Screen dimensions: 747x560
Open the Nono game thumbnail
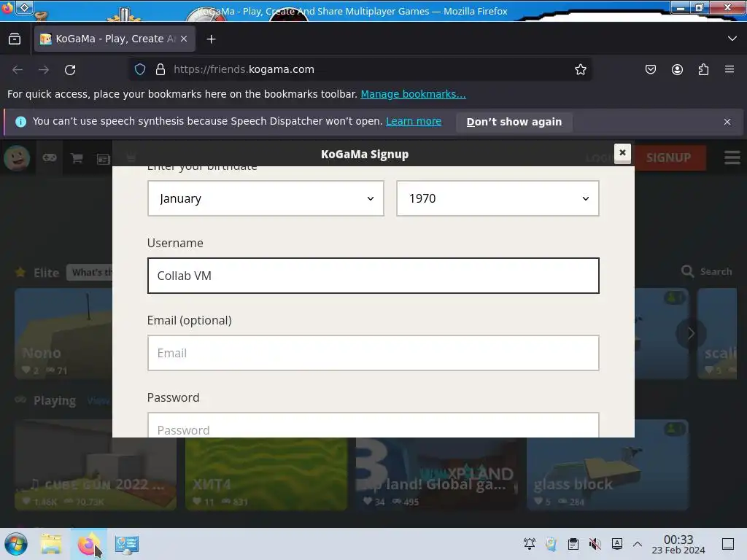coord(63,332)
